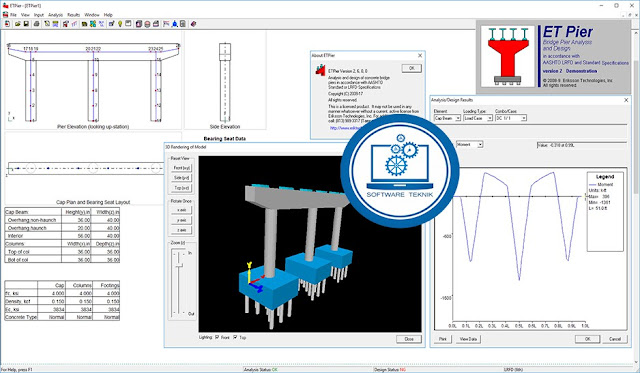Viewport: 640px width, 373px height.
Task: Click the Open folder toolbar icon
Action: pos(18,24)
